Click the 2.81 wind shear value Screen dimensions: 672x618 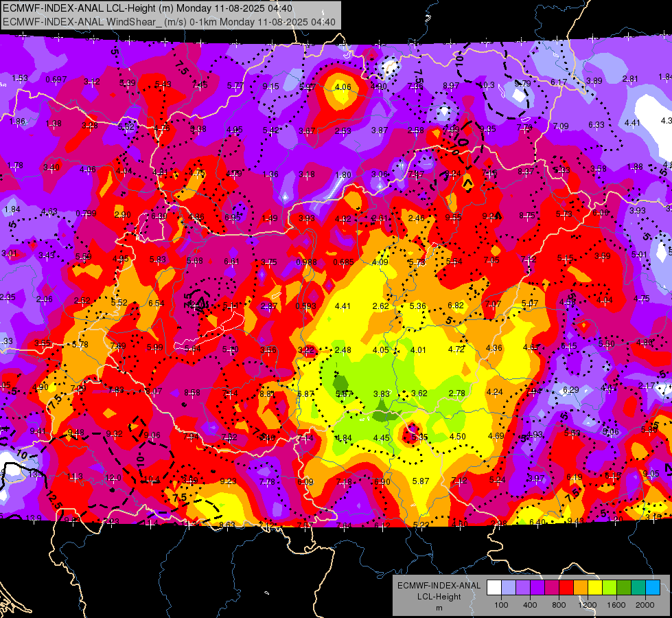point(630,79)
